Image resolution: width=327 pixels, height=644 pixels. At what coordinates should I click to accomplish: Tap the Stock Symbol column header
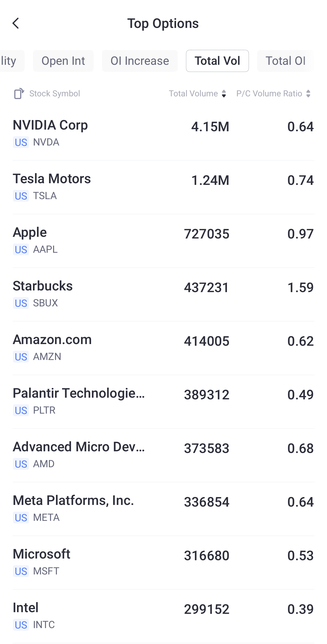tap(55, 94)
